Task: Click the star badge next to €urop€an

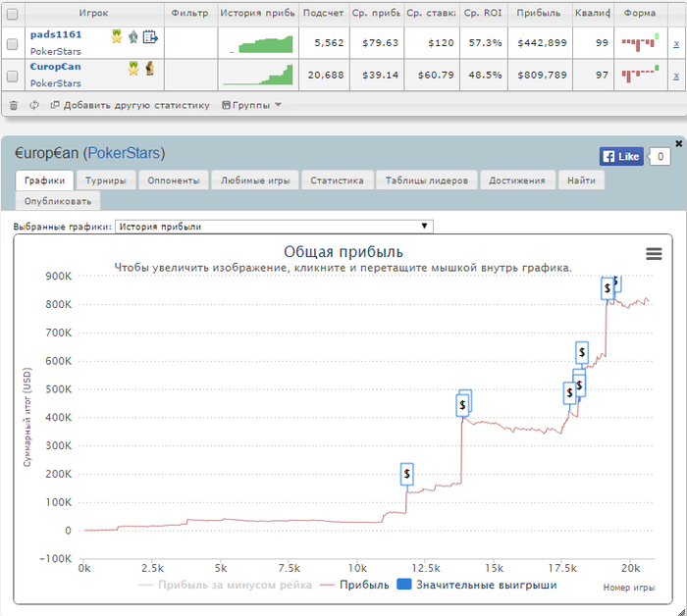Action: 133,68
